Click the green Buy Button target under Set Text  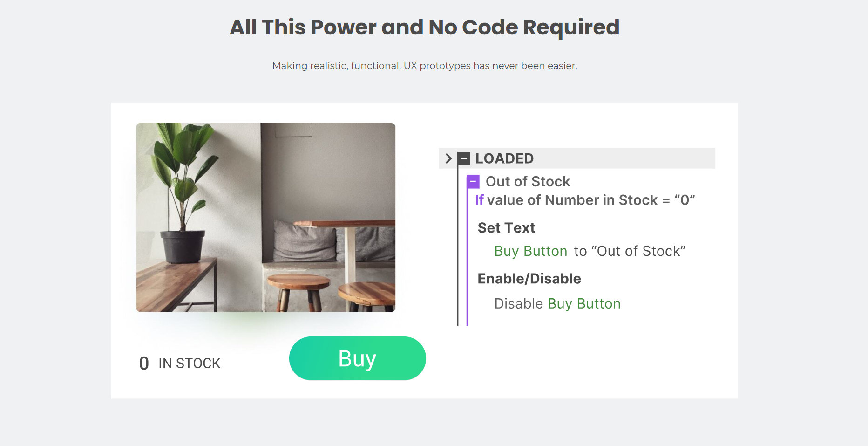[530, 251]
